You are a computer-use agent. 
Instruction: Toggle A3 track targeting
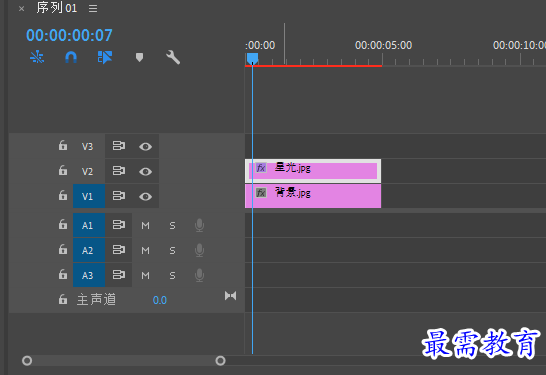89,275
